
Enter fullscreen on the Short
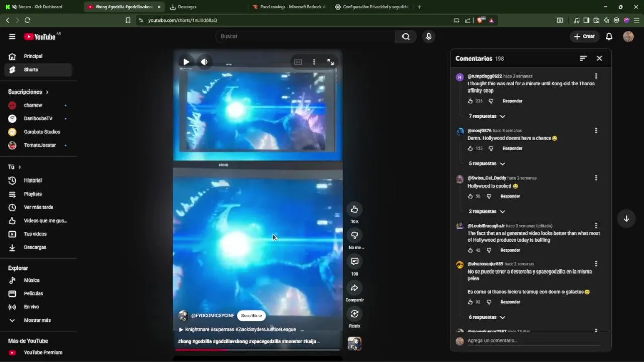(330, 62)
